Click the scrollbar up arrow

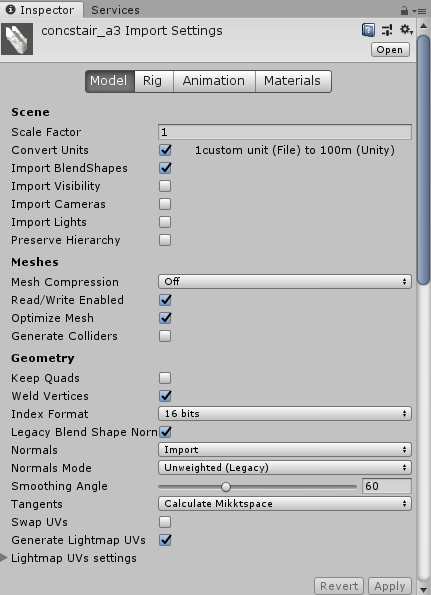click(423, 27)
